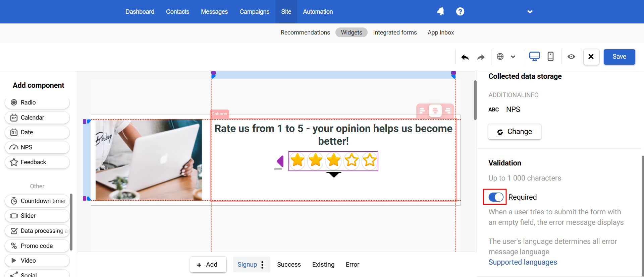Screen dimensions: 644x277
Task: Open the Supported languages link
Action: click(x=523, y=262)
